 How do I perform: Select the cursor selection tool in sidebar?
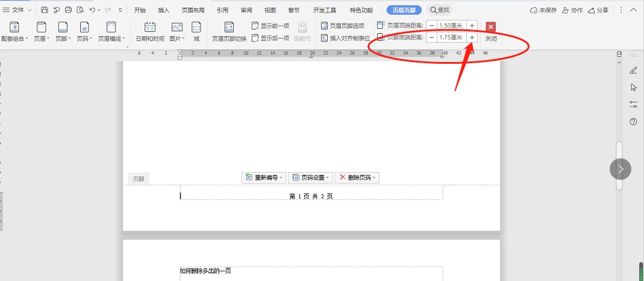click(633, 87)
